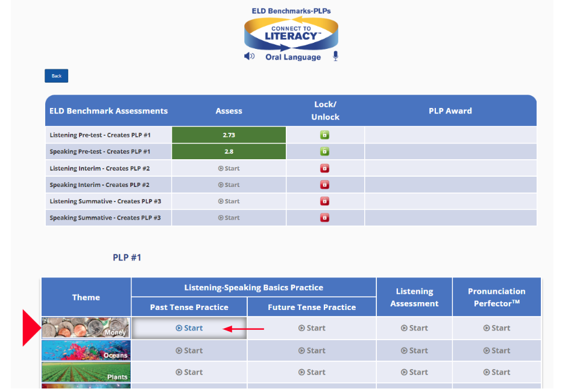Unlock the Listening Interim red lock

pyautogui.click(x=324, y=168)
